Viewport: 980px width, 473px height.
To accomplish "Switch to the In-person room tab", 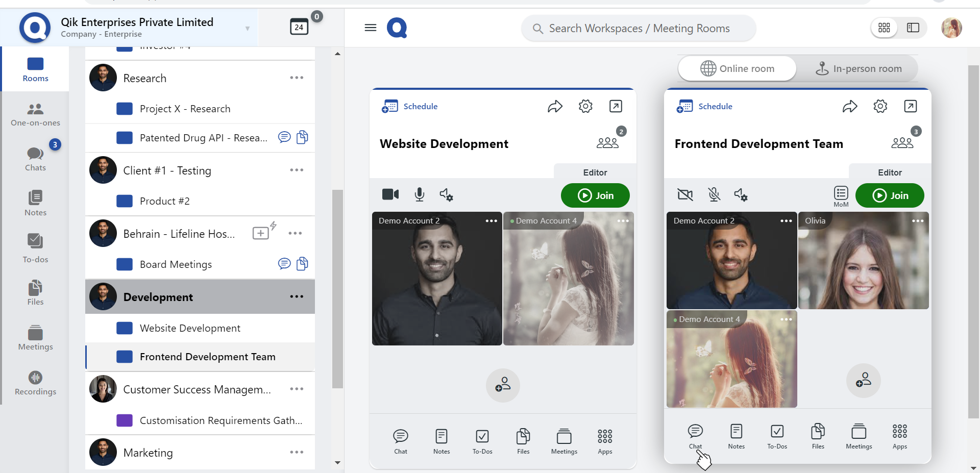I will click(859, 68).
